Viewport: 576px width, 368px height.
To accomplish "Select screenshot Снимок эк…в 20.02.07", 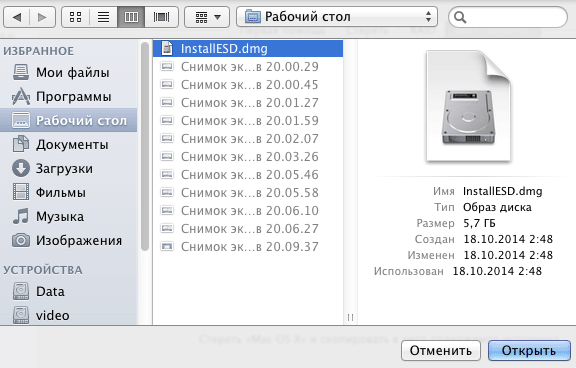I will [x=248, y=138].
